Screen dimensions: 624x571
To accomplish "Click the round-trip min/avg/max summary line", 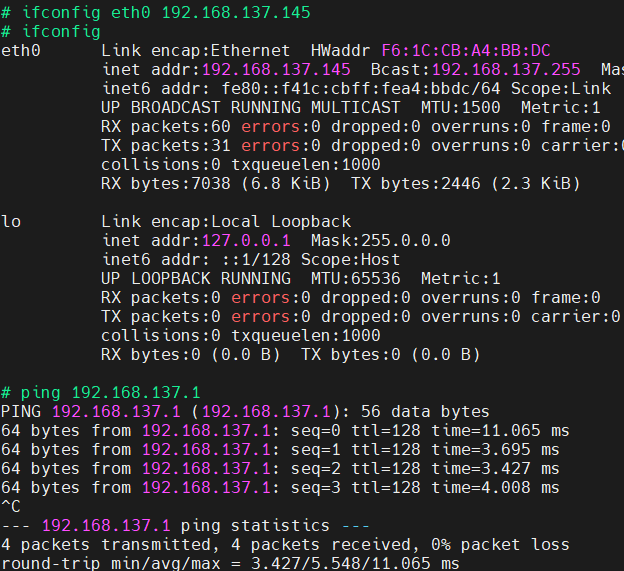I will [x=230, y=563].
